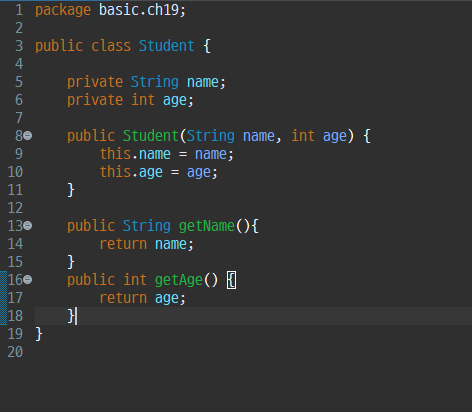Click 'int' keyword on line 6

click(x=143, y=100)
